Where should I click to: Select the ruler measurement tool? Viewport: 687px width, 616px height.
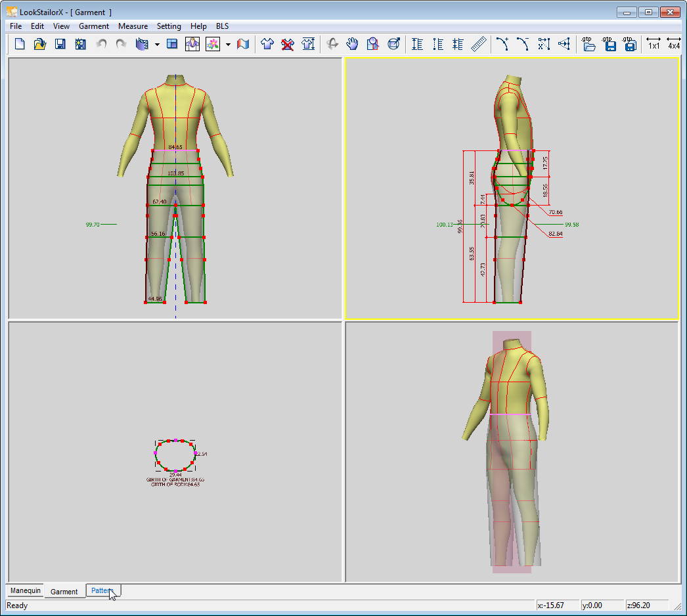479,44
